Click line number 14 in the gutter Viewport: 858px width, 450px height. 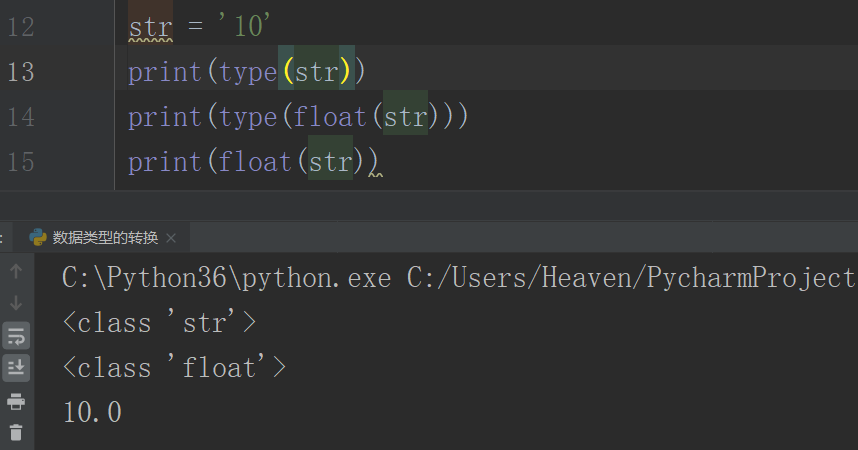coord(21,117)
